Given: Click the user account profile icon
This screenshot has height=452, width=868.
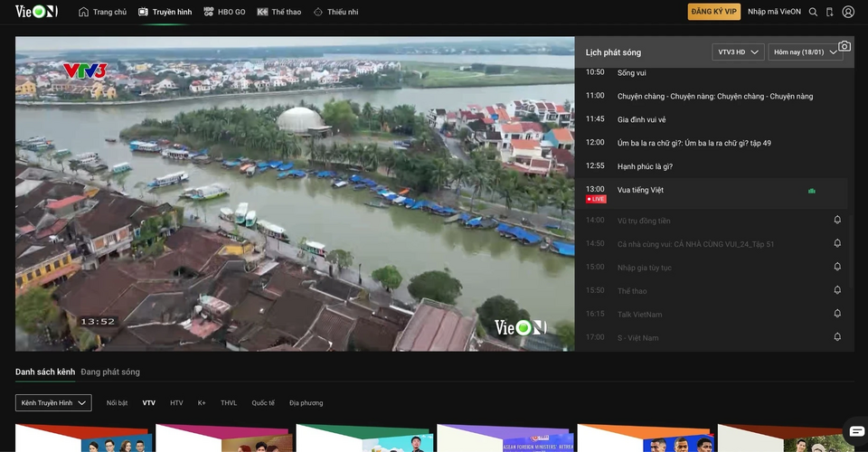Looking at the screenshot, I should point(848,12).
